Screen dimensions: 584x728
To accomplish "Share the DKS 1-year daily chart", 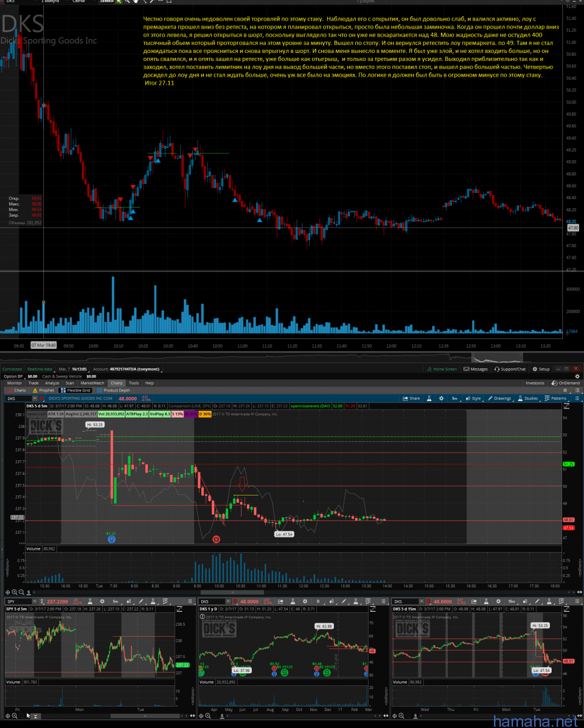I will [281, 601].
